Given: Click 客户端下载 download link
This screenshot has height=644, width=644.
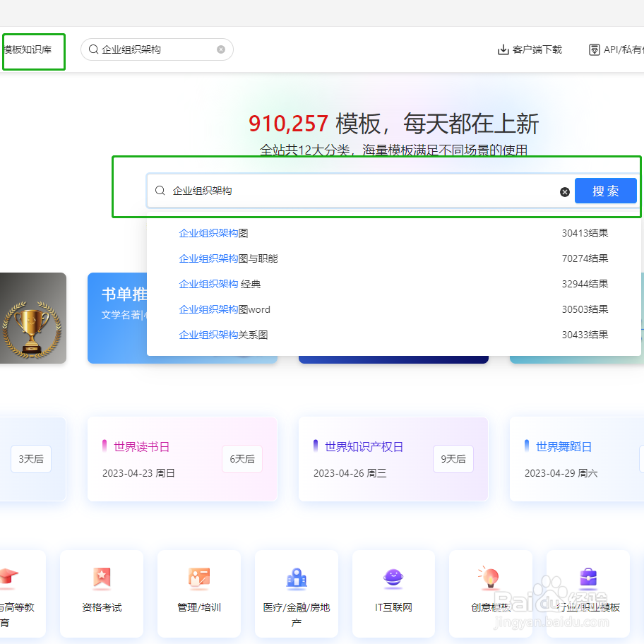Looking at the screenshot, I should [537, 49].
